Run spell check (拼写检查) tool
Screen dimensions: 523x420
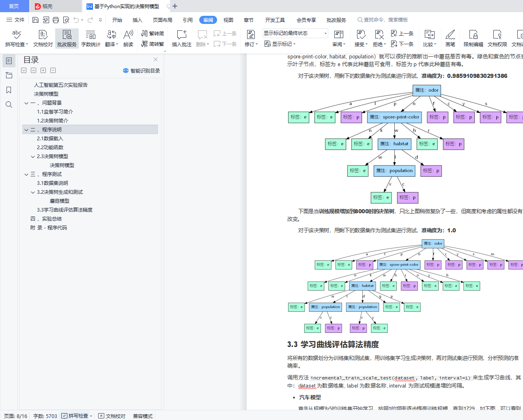[17, 39]
